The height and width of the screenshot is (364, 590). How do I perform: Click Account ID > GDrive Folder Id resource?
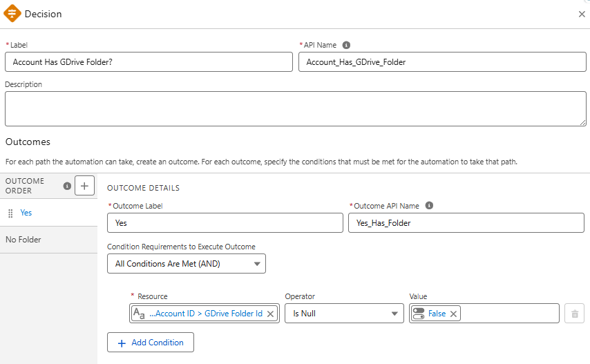tap(206, 314)
